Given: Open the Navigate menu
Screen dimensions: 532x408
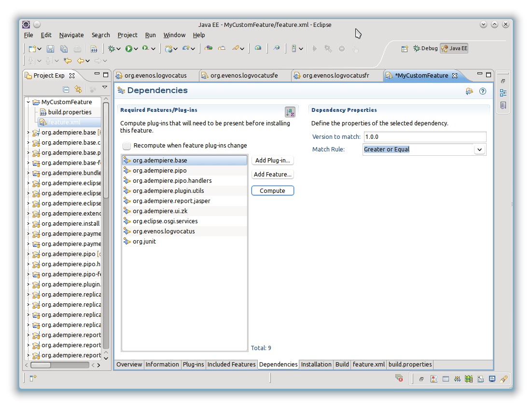Looking at the screenshot, I should (x=71, y=35).
